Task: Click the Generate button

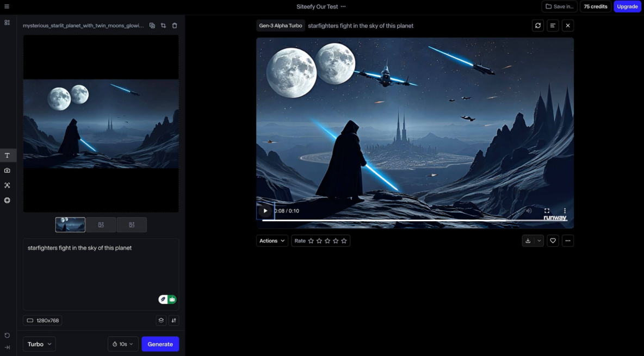Action: [x=160, y=344]
